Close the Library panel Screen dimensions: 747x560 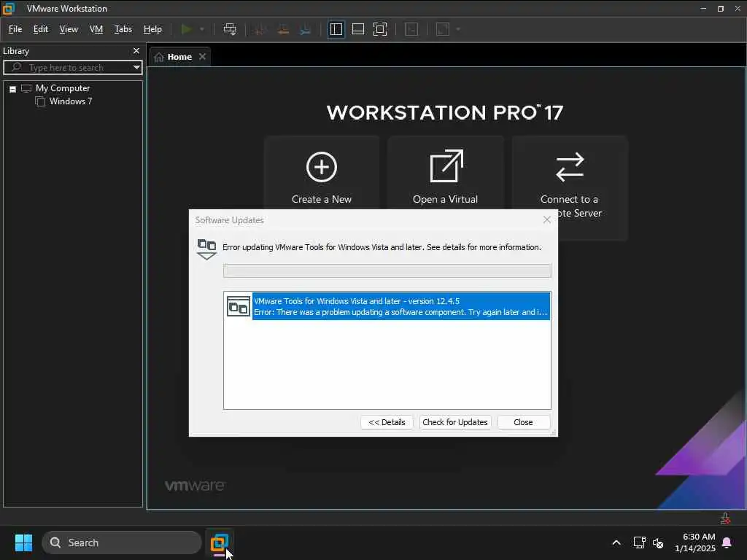[x=136, y=51]
